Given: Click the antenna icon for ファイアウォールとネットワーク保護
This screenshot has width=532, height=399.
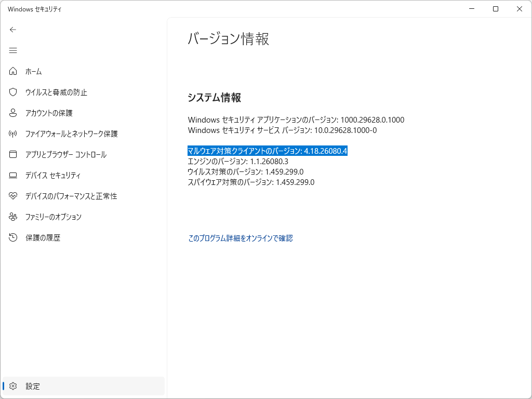Looking at the screenshot, I should pyautogui.click(x=13, y=134).
